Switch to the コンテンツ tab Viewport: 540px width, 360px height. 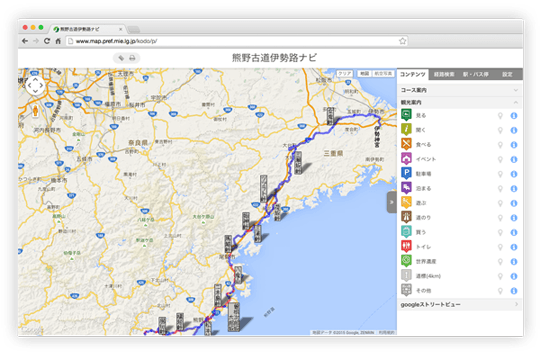[x=413, y=74]
